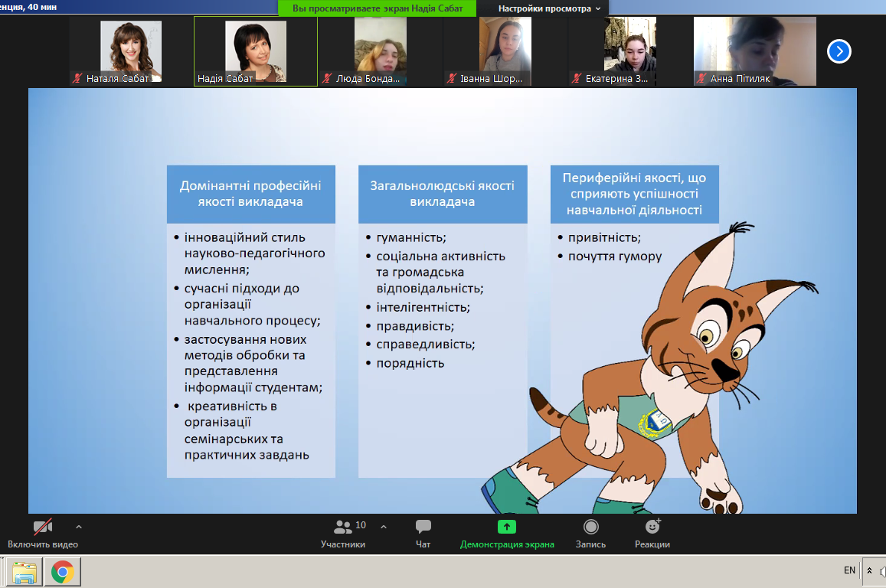Viewport: 886px width, 588px height.
Task: Show next participants with the blue arrow
Action: [839, 51]
